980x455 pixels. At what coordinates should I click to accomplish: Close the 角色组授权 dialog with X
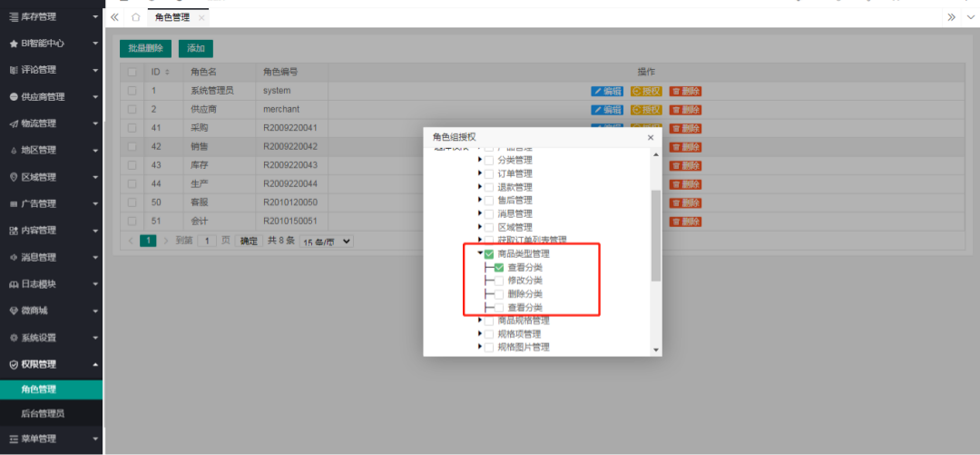pos(650,137)
